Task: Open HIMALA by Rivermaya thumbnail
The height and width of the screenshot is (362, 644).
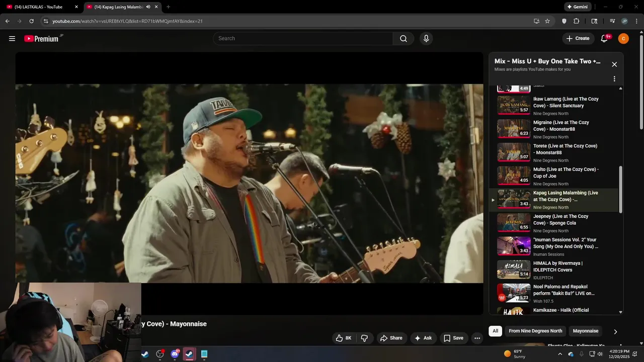Action: 514,269
